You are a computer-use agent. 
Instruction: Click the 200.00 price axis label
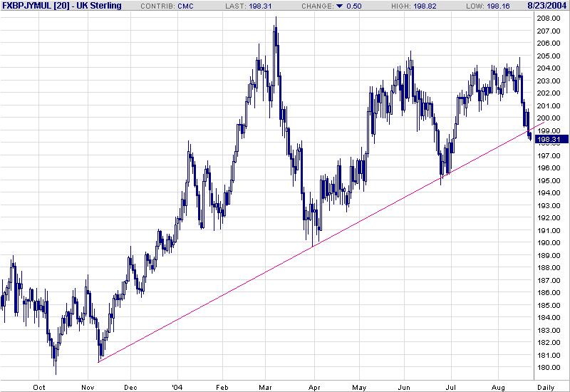tap(549, 118)
